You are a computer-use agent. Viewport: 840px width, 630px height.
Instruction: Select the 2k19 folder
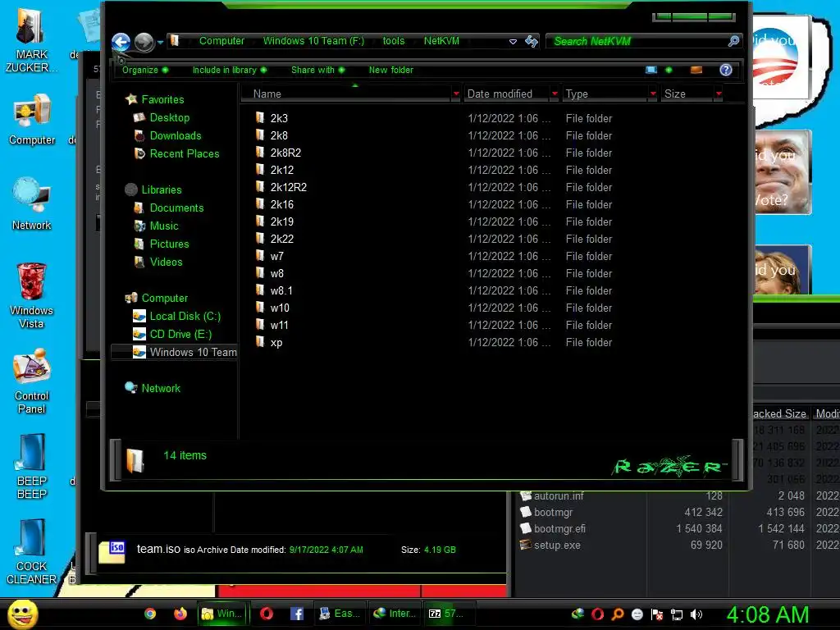pos(282,221)
